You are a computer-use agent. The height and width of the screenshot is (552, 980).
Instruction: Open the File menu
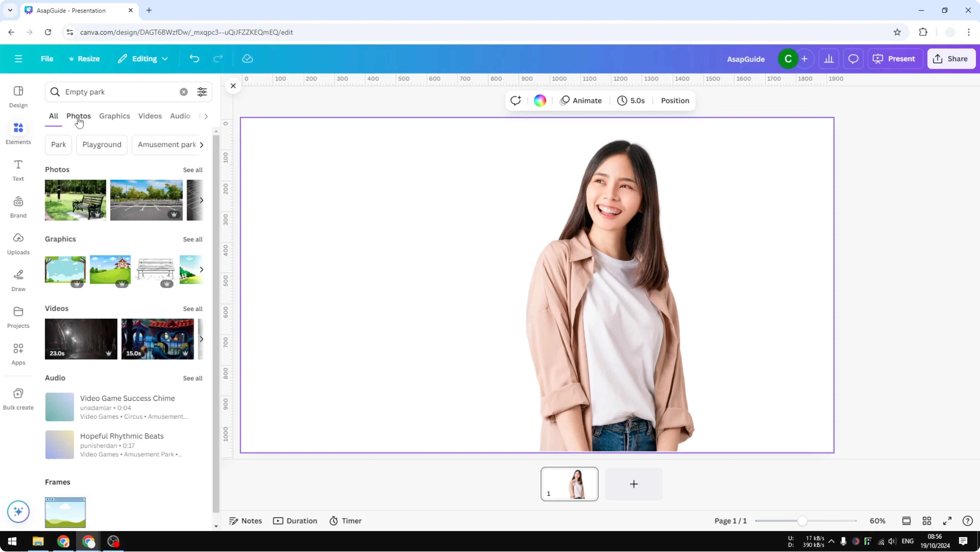pos(47,58)
